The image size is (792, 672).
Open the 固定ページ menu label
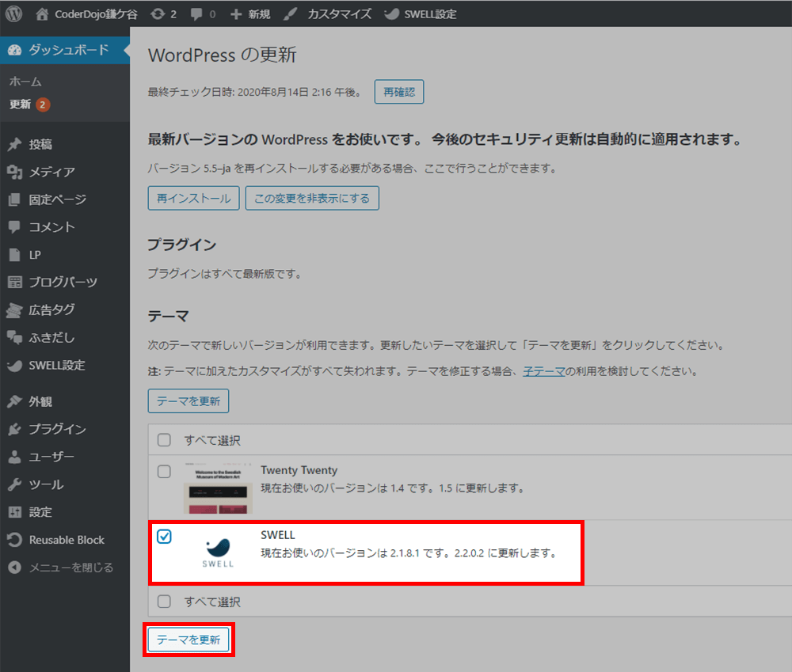tap(58, 199)
